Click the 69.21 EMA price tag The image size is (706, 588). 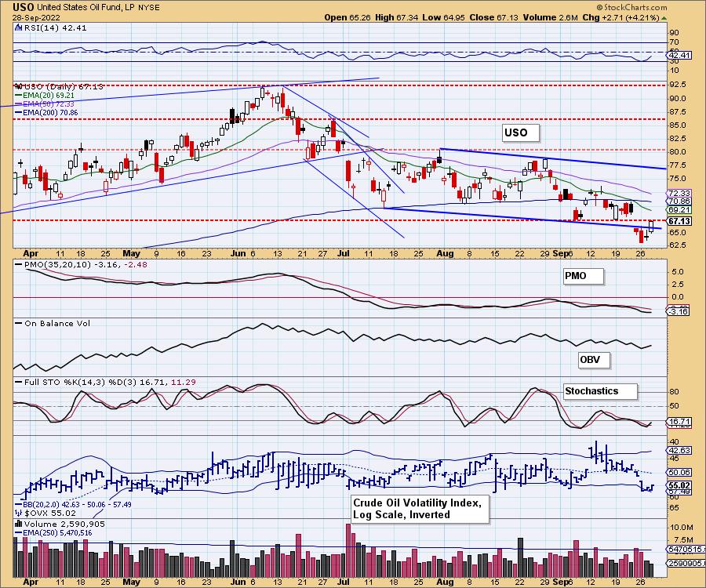click(679, 209)
